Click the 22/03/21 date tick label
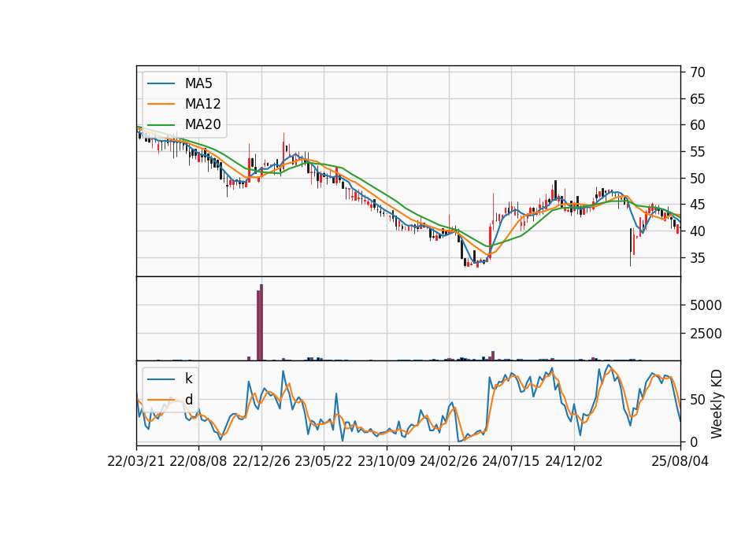The image size is (756, 543). [136, 461]
